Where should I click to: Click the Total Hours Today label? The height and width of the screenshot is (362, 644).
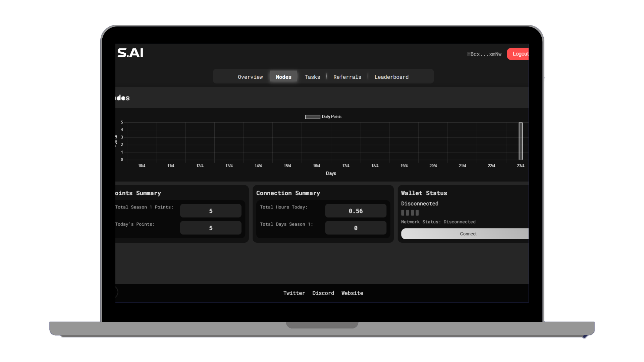[284, 207]
